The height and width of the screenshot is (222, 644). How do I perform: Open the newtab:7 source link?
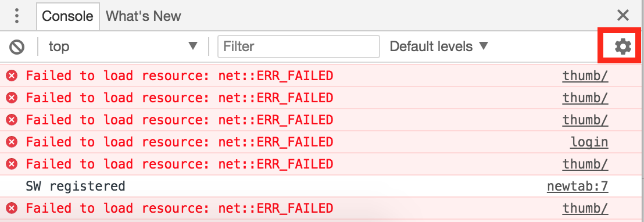tap(577, 187)
